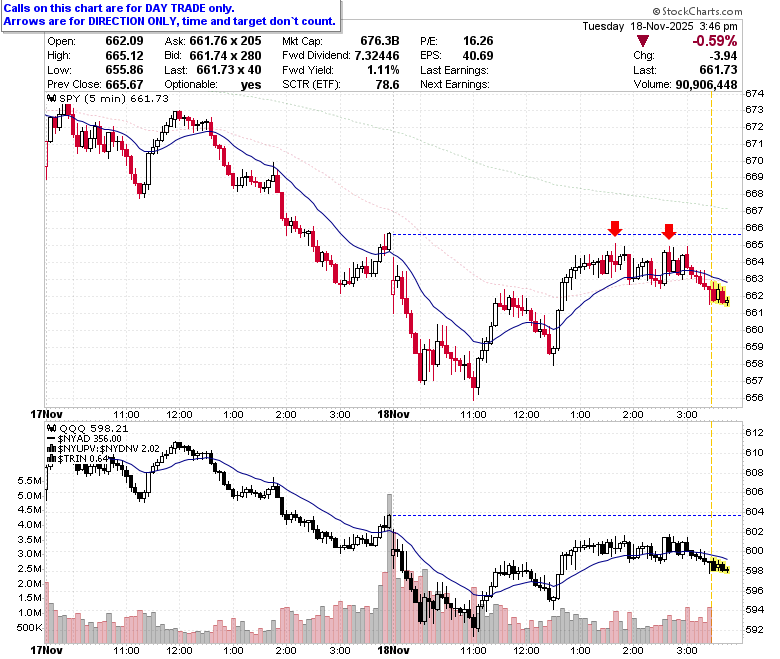780x659 pixels.
Task: Click the tall volume spike bar at the 18Nov open
Action: click(390, 568)
